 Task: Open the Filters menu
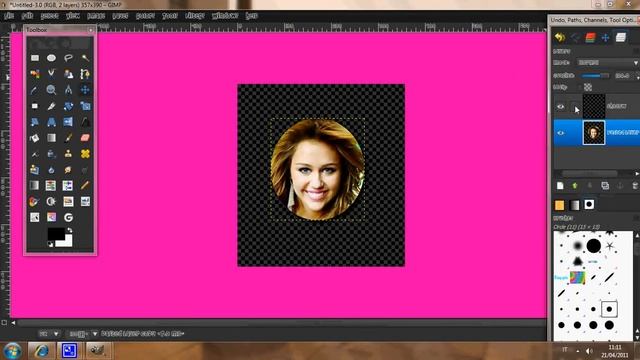click(x=195, y=16)
